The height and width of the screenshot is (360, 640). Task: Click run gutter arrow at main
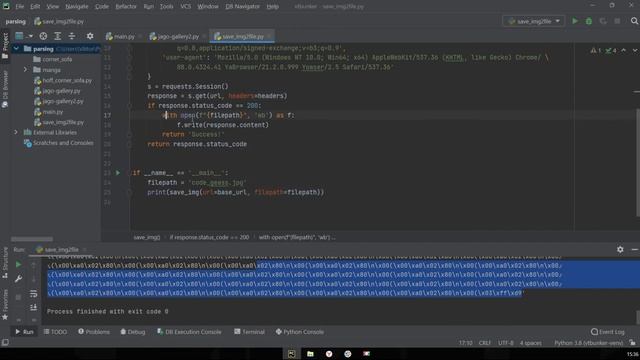(x=118, y=173)
